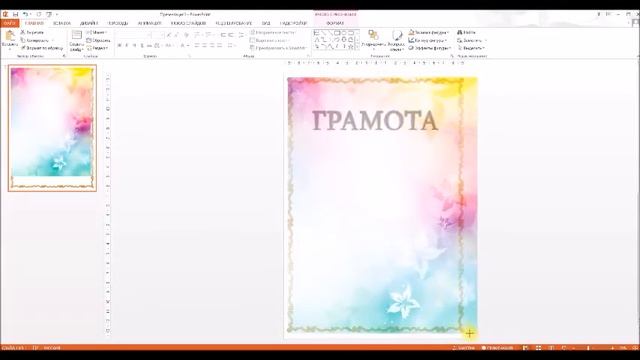Open the Text Direction dropdown
The width and height of the screenshot is (640, 360).
(274, 32)
